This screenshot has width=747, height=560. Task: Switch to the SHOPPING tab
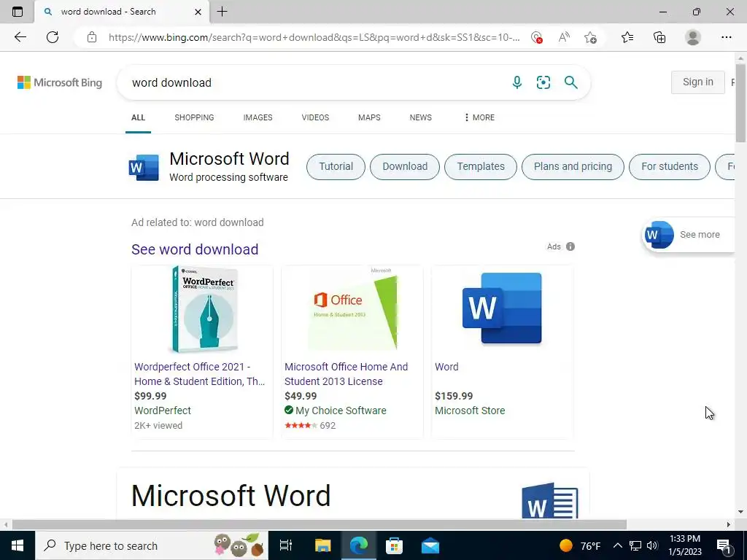[x=194, y=117]
